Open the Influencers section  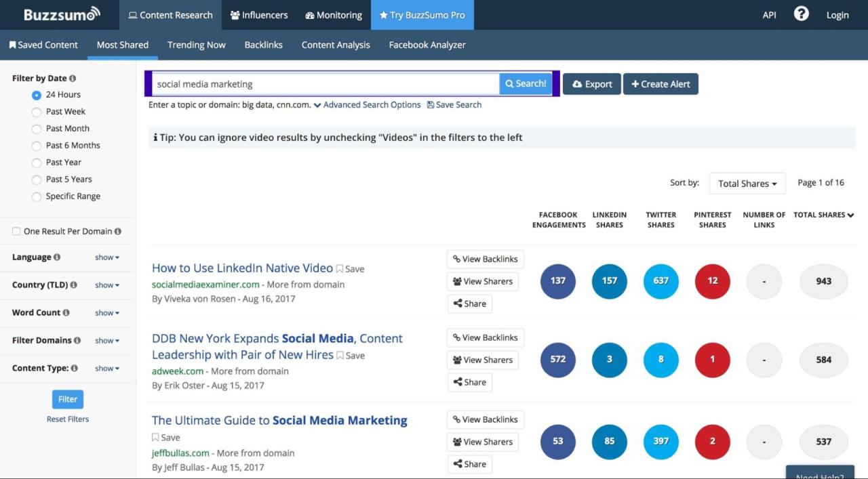(x=259, y=15)
